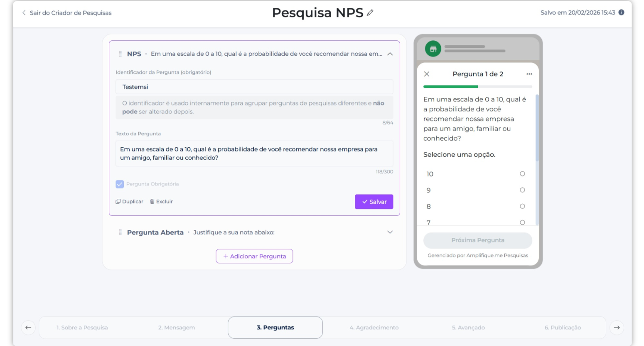Go to next step with right arrow
644x346 pixels.
coord(617,327)
